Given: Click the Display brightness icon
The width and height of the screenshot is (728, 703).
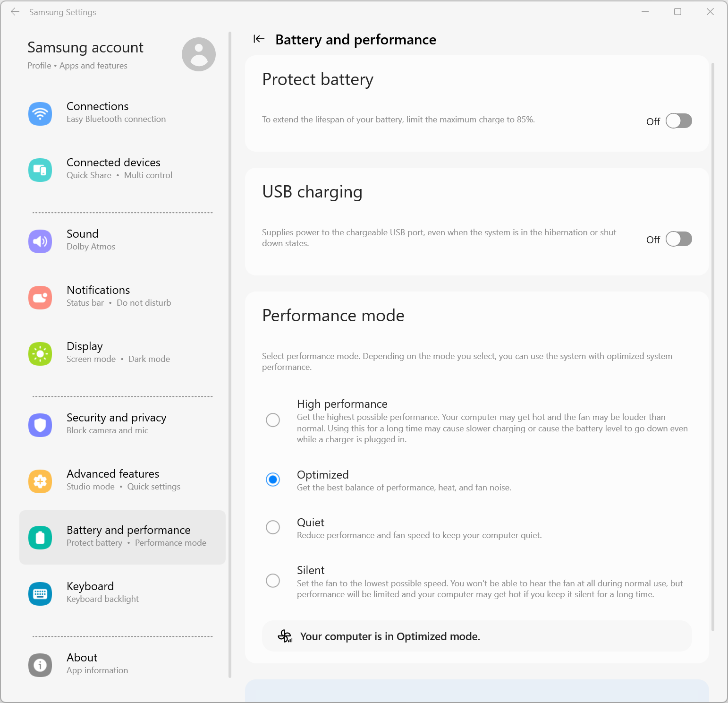Looking at the screenshot, I should pyautogui.click(x=40, y=354).
